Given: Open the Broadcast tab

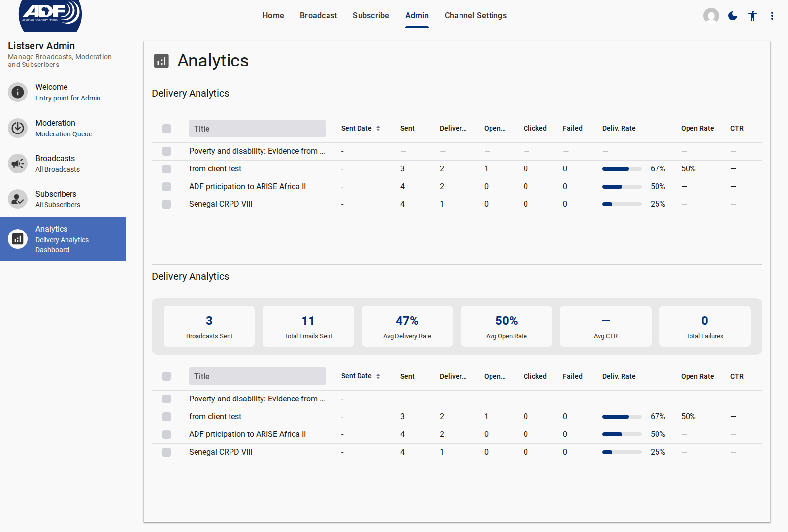Looking at the screenshot, I should coord(319,16).
